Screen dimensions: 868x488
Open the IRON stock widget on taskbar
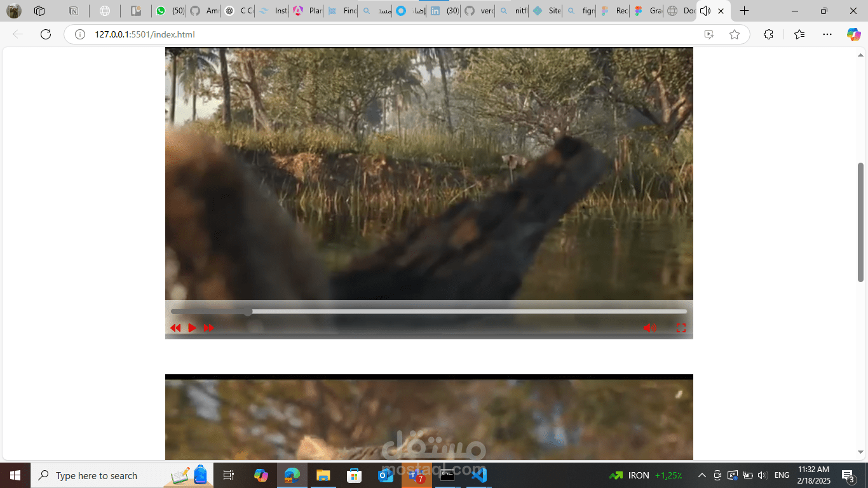pyautogui.click(x=646, y=475)
